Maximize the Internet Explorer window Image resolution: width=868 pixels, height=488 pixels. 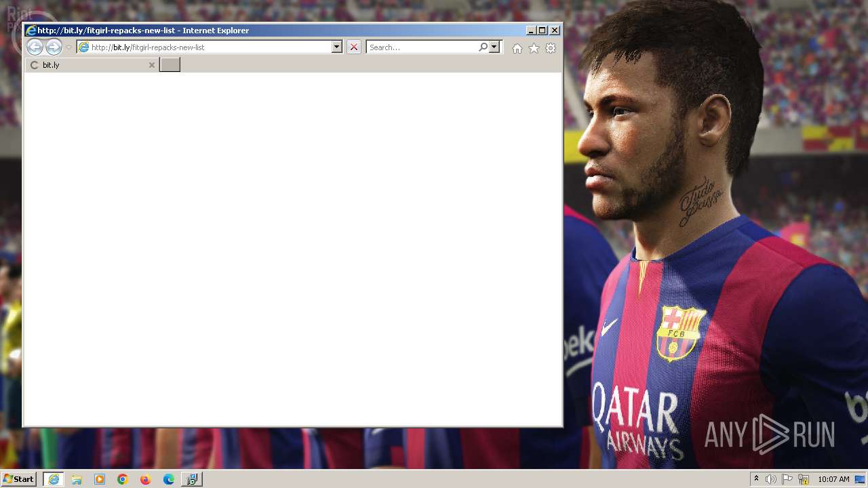tap(542, 30)
